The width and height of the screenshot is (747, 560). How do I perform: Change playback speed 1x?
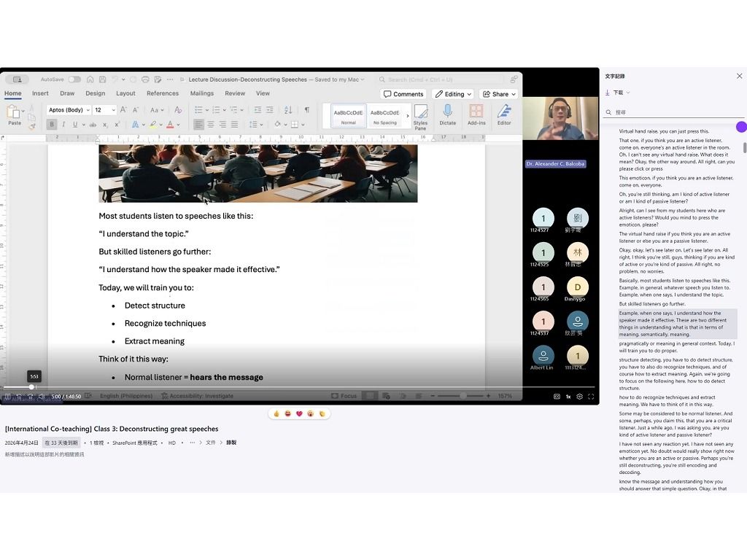coord(568,396)
